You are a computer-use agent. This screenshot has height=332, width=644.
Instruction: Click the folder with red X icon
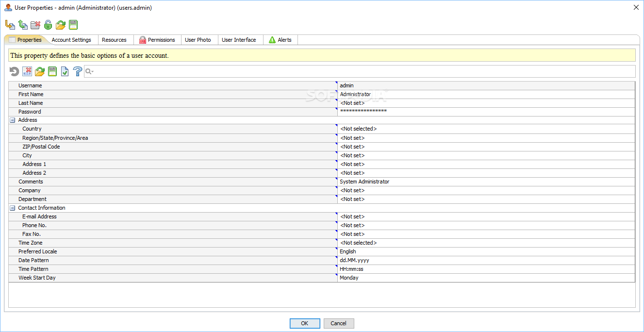coord(35,25)
